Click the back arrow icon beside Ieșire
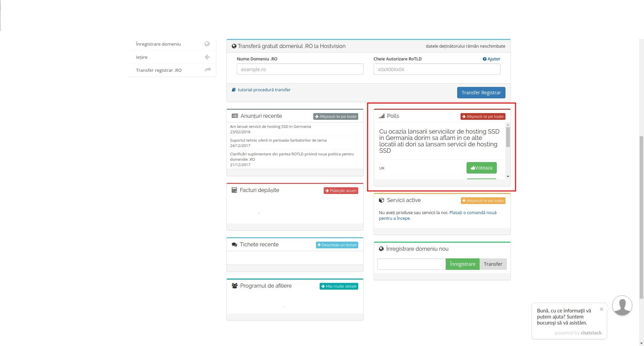 [x=207, y=57]
